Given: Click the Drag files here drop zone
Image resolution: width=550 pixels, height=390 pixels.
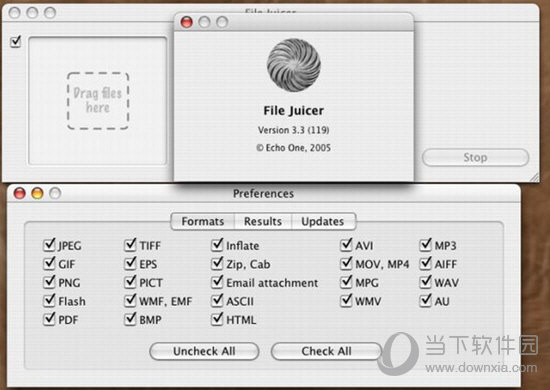Looking at the screenshot, I should [x=98, y=101].
